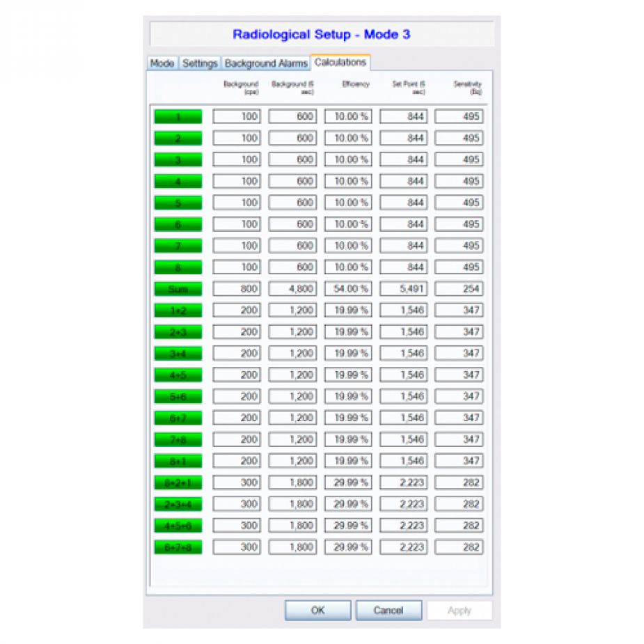Click the green 6+7 button

click(178, 418)
